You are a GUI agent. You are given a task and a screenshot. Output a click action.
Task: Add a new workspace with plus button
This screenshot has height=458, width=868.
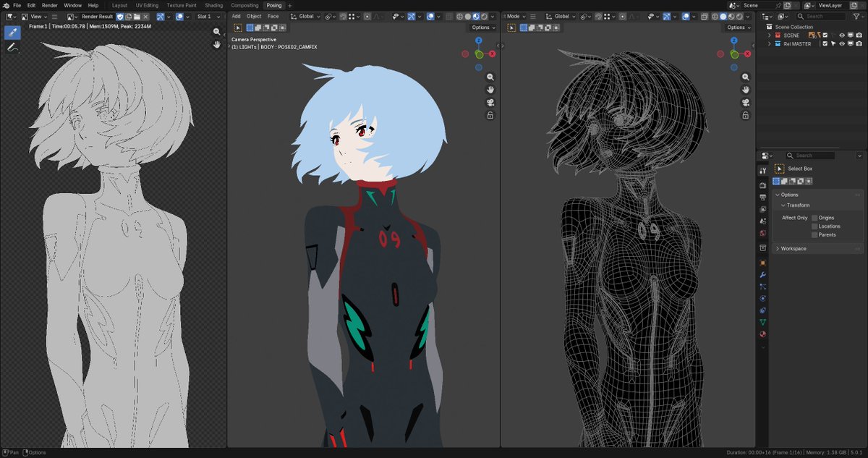coord(290,5)
